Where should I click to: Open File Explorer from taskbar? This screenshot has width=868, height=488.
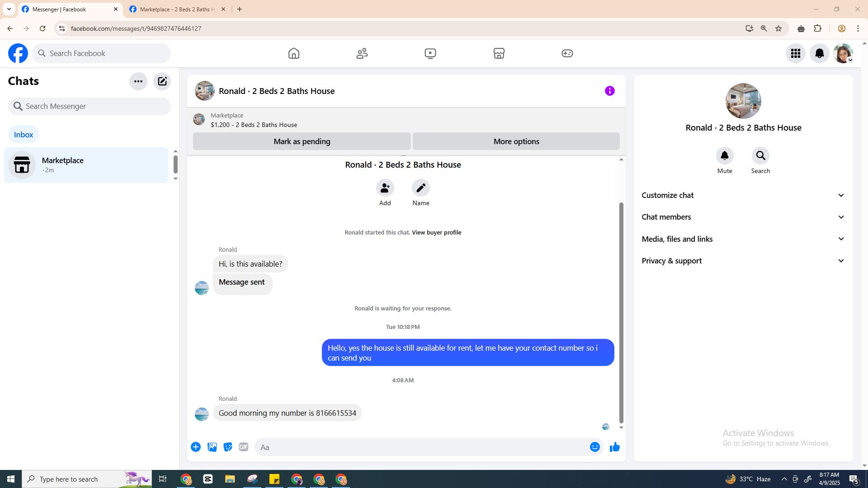(x=230, y=479)
